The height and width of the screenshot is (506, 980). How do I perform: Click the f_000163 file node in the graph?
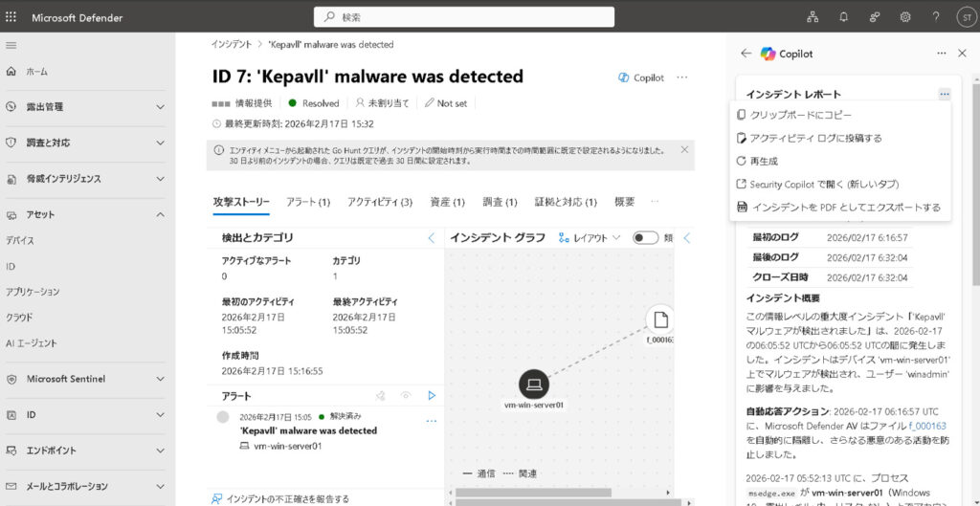660,319
